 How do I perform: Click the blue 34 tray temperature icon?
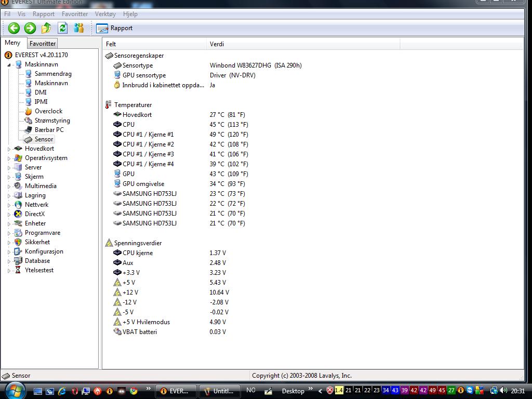386,390
